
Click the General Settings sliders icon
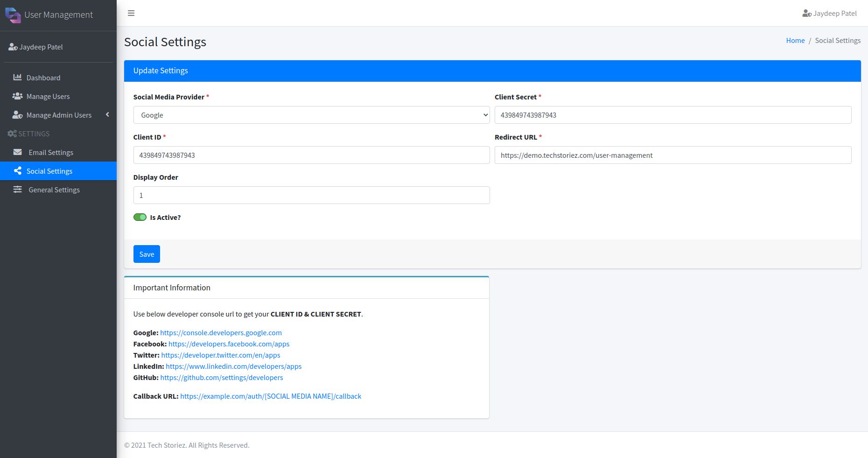[x=17, y=190]
